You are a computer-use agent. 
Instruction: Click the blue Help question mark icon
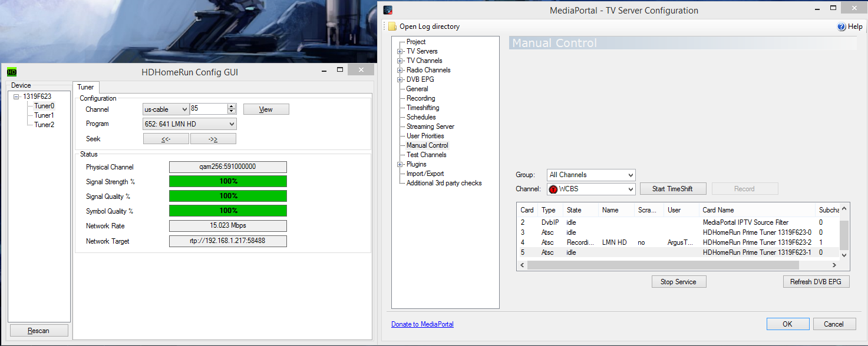coord(841,26)
